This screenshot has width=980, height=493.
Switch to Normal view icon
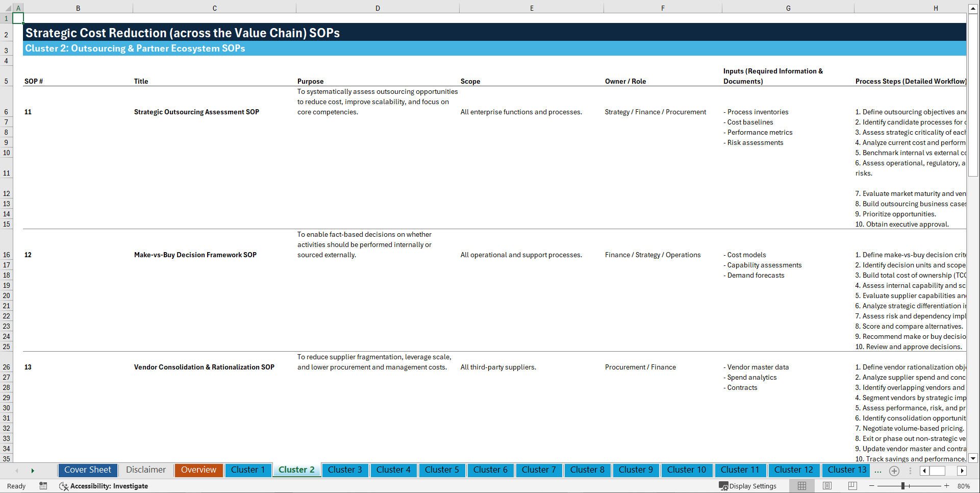click(x=801, y=486)
